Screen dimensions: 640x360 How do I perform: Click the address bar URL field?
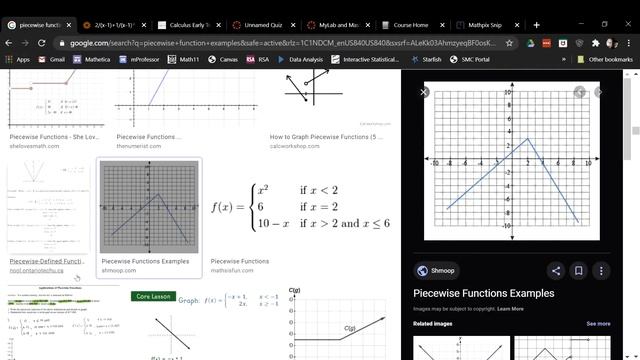tap(282, 43)
